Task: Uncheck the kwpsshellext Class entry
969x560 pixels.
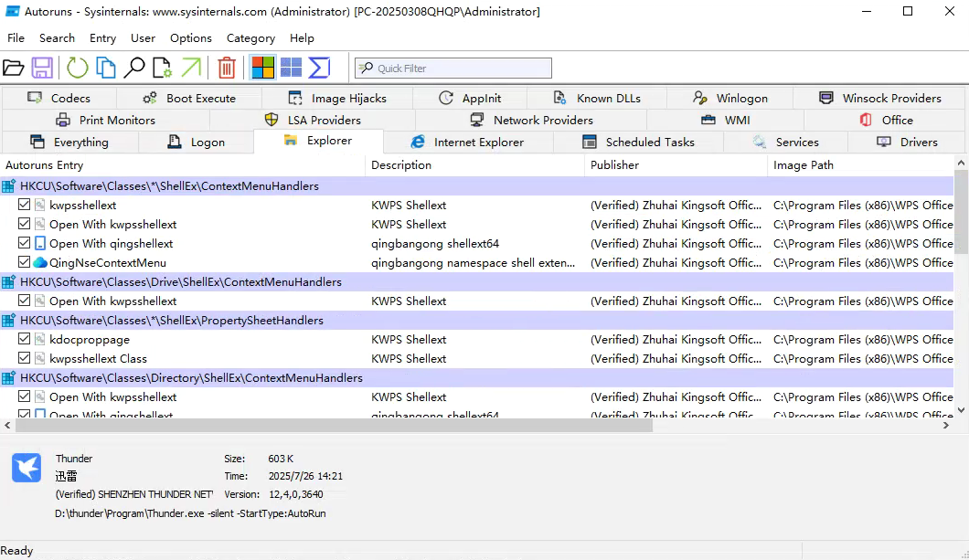Action: (24, 358)
